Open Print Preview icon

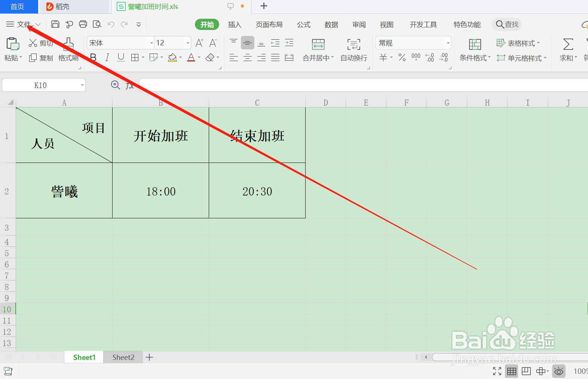tap(97, 24)
